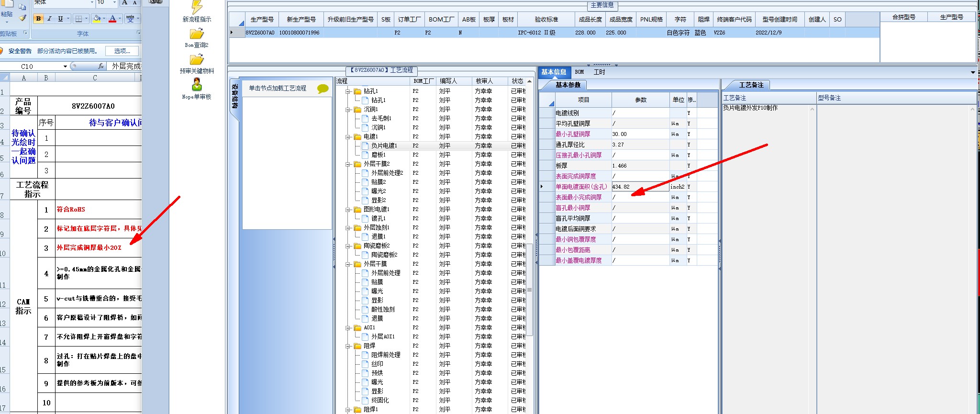Open fill color dropdown arrow
The height and width of the screenshot is (414, 980).
click(104, 19)
